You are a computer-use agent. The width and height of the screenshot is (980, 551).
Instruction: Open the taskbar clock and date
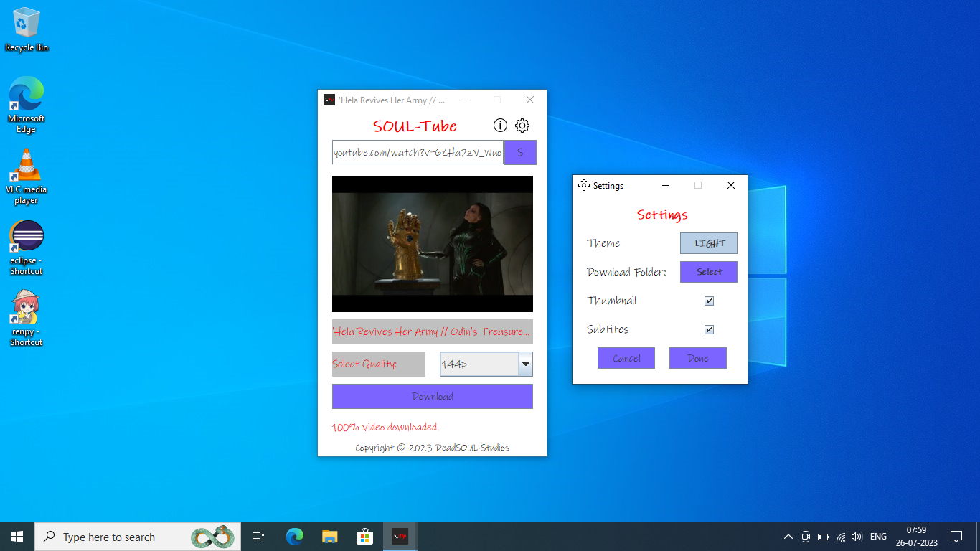click(x=916, y=537)
